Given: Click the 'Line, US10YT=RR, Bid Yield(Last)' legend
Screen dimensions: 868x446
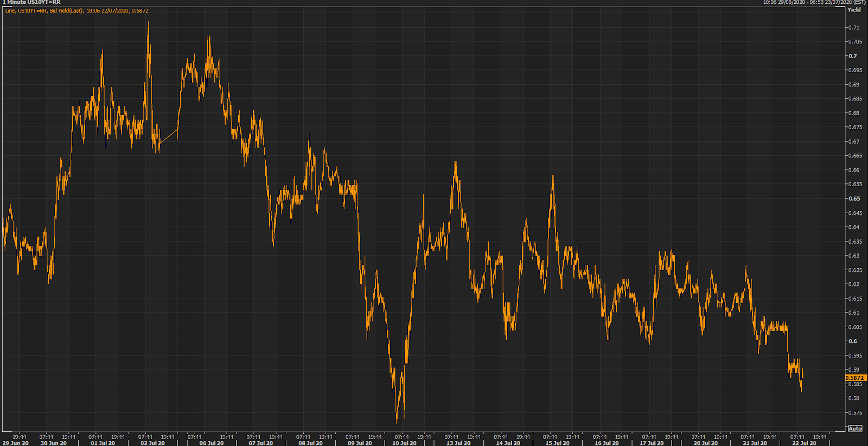Looking at the screenshot, I should 44,11.
